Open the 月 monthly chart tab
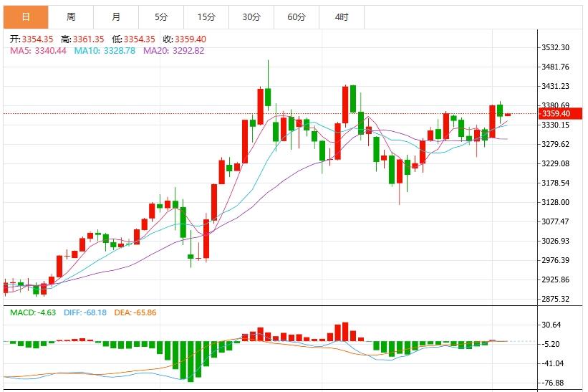Screen dimensions: 588x392 (116, 16)
